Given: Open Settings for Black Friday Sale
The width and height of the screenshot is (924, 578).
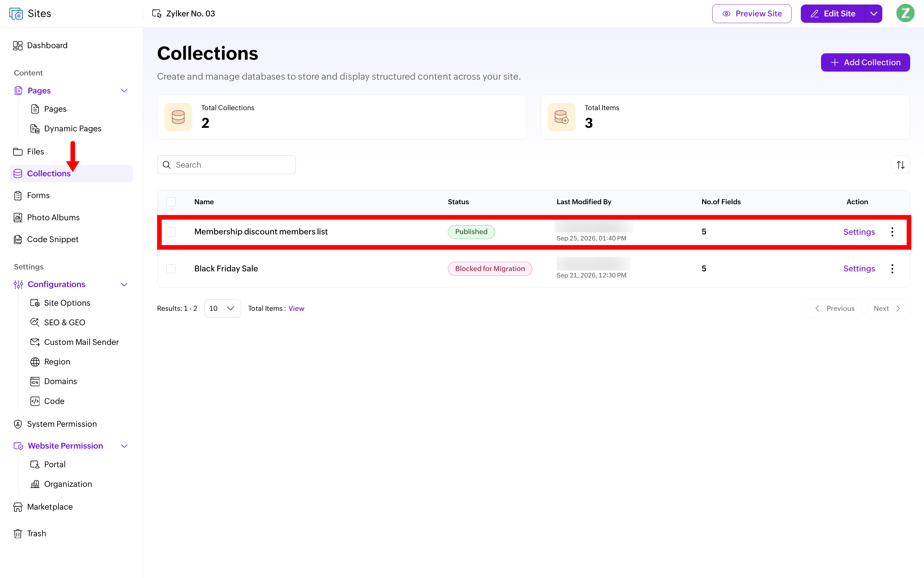Looking at the screenshot, I should pyautogui.click(x=859, y=268).
